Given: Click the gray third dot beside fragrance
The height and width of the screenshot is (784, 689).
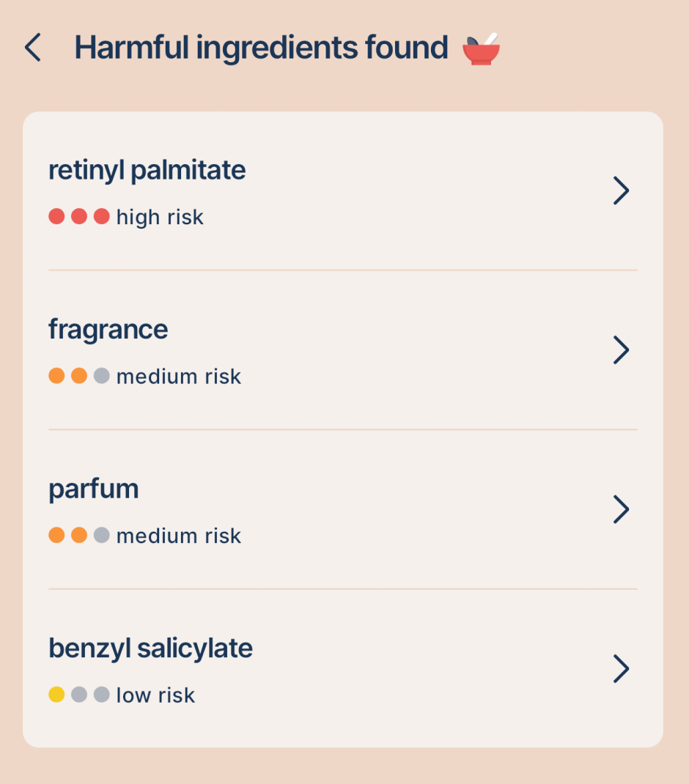Looking at the screenshot, I should pyautogui.click(x=102, y=376).
